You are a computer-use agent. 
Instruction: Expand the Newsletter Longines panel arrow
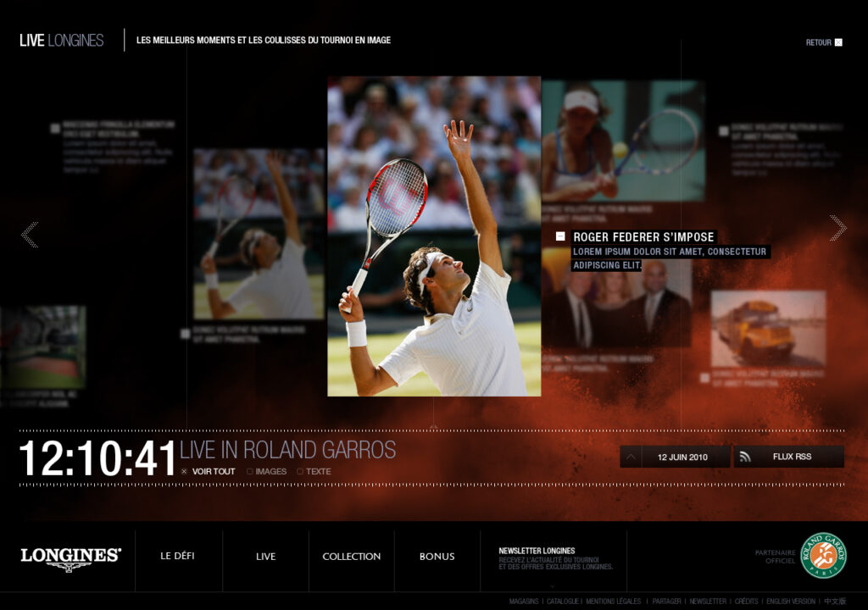pyautogui.click(x=553, y=586)
